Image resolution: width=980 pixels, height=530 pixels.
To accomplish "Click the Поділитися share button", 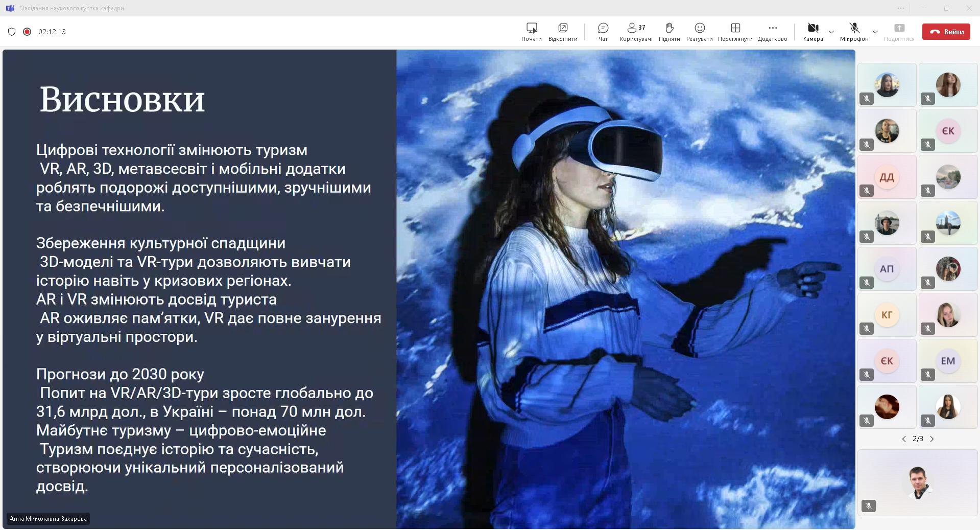I will (x=899, y=32).
